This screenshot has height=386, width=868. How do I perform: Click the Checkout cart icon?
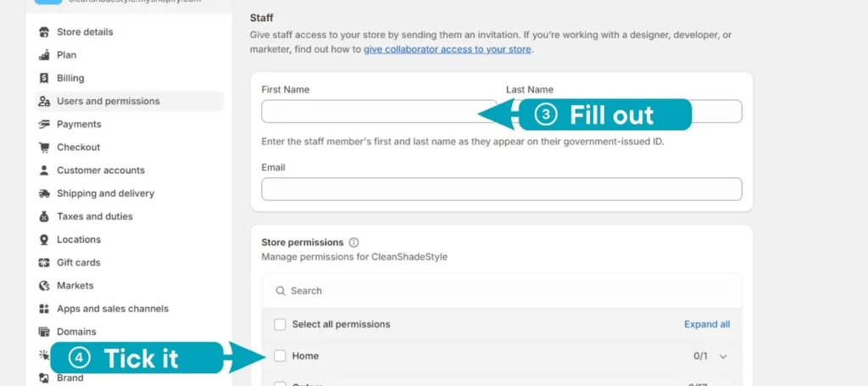44,148
